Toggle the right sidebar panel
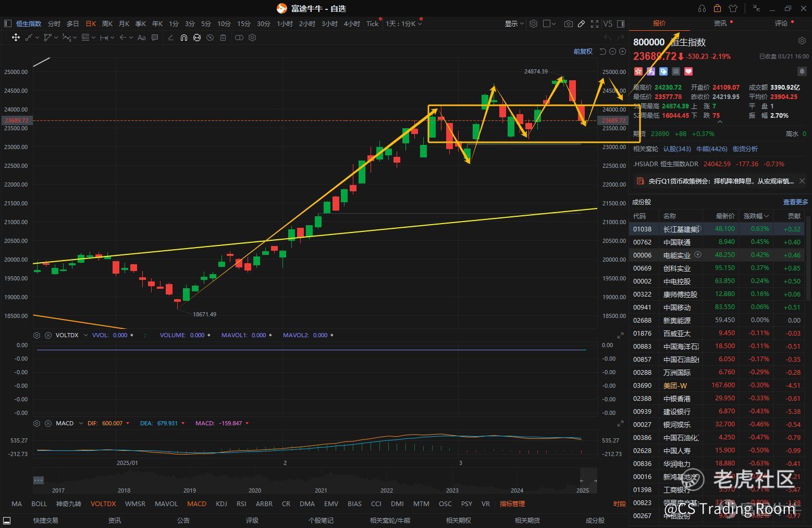This screenshot has width=812, height=528. coord(620,23)
